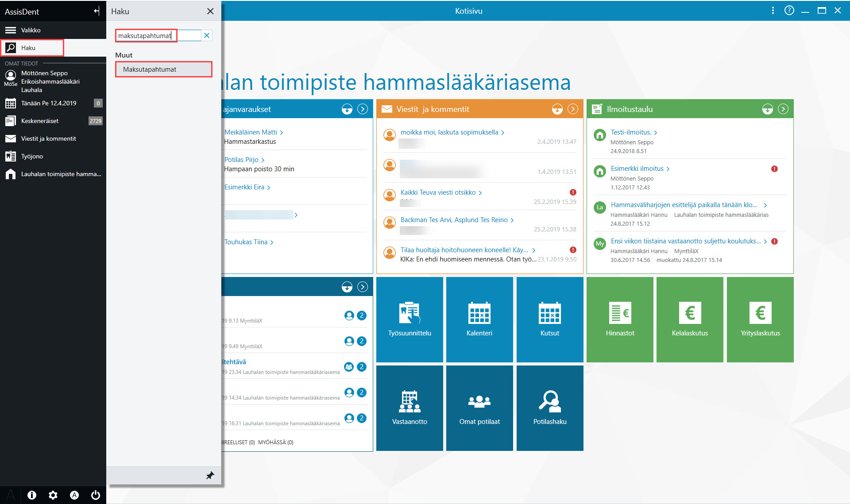Collapse the AssisDent sidebar arrow

coord(97,11)
